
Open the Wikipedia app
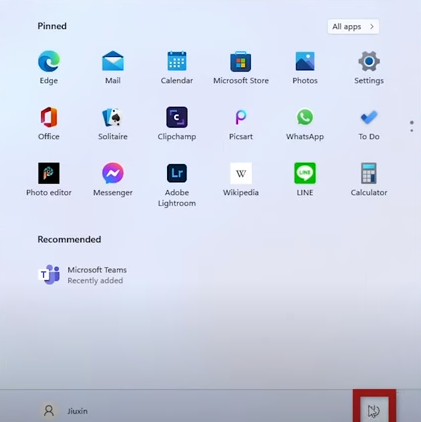[x=241, y=180]
